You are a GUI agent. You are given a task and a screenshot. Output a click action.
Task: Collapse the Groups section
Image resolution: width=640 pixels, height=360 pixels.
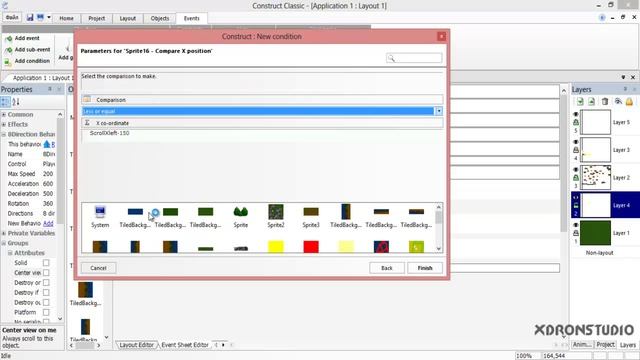pos(4,243)
